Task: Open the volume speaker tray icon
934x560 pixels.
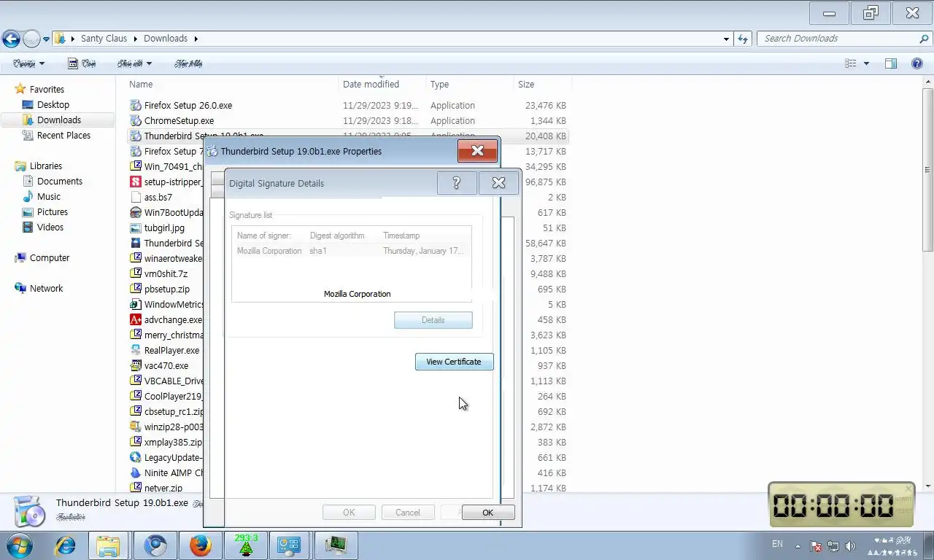Action: pyautogui.click(x=850, y=546)
